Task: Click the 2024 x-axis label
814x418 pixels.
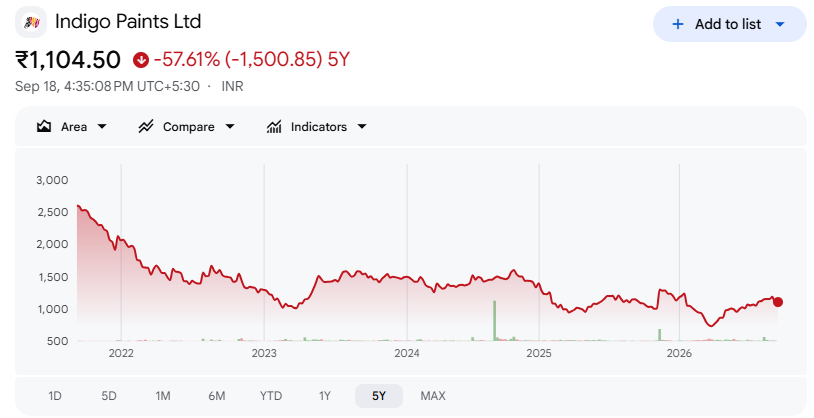Action: point(407,354)
